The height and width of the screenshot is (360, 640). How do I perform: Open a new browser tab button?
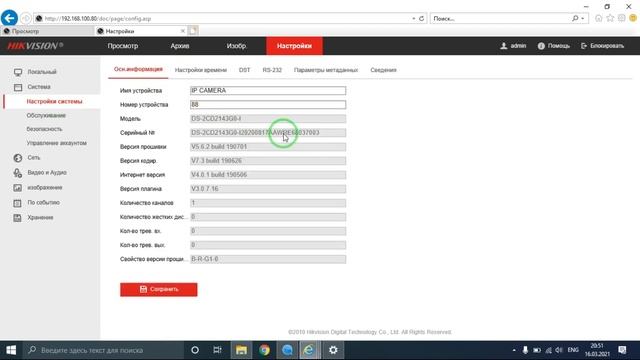click(x=193, y=31)
